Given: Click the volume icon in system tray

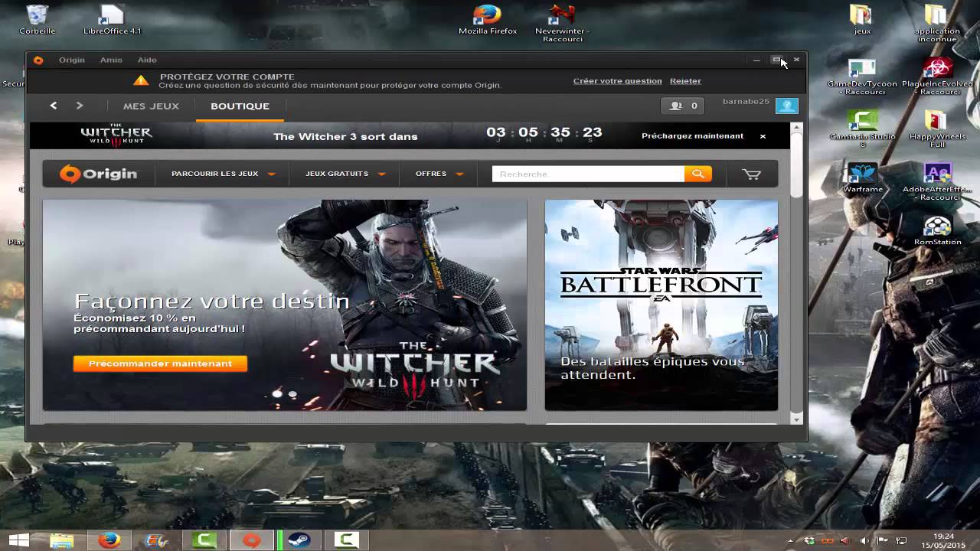Looking at the screenshot, I should [864, 541].
